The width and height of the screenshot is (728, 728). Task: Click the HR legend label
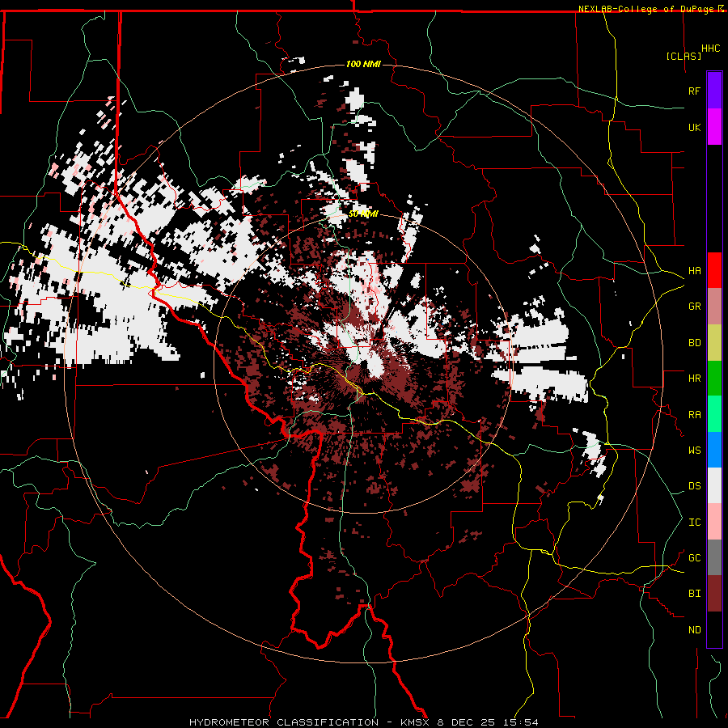click(694, 379)
